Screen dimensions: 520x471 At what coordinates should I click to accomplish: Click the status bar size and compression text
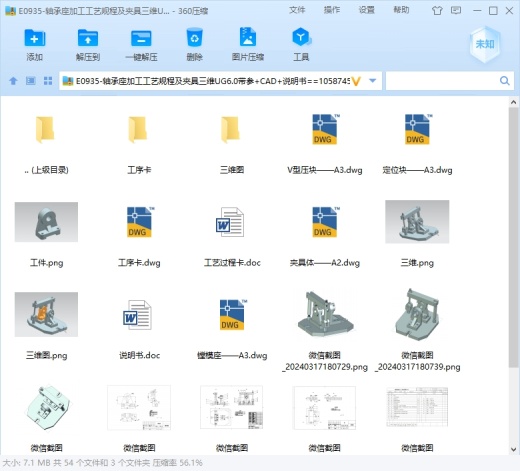click(102, 463)
